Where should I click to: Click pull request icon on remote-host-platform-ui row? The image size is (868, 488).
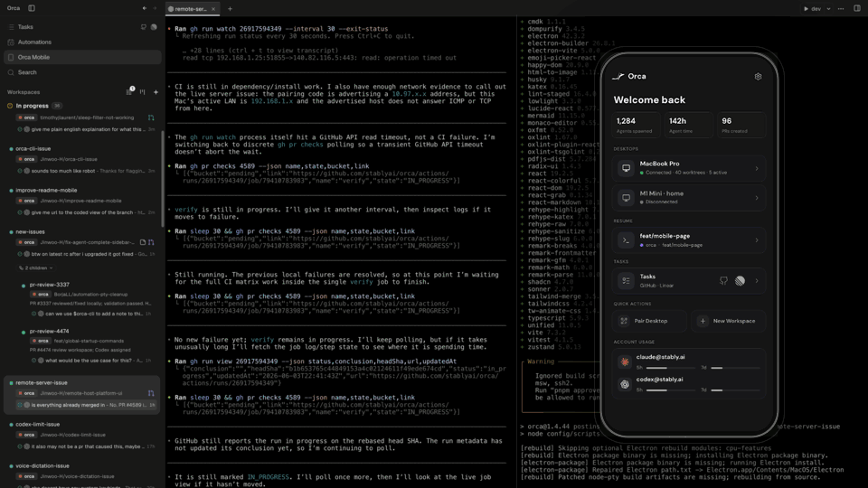click(151, 393)
